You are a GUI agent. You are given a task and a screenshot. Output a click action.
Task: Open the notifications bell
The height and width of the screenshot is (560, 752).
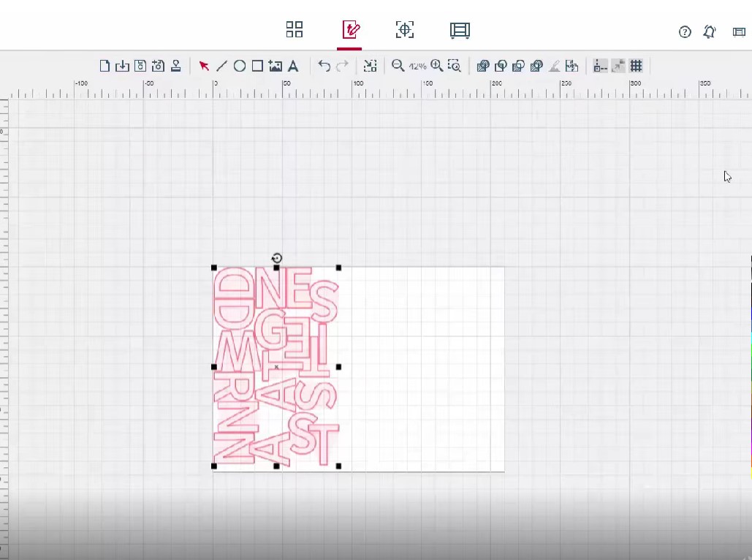pyautogui.click(x=710, y=31)
